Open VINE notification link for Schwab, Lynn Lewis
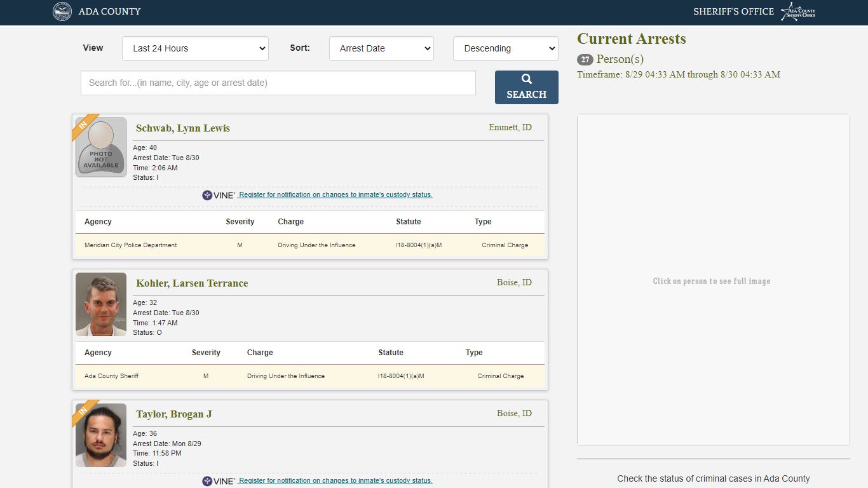The image size is (868, 488). pos(335,195)
